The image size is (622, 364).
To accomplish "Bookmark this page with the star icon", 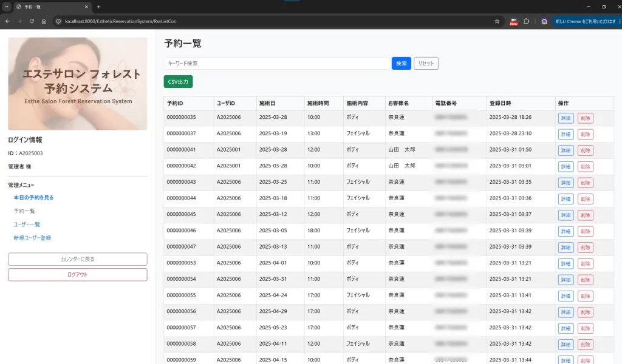I will [497, 21].
